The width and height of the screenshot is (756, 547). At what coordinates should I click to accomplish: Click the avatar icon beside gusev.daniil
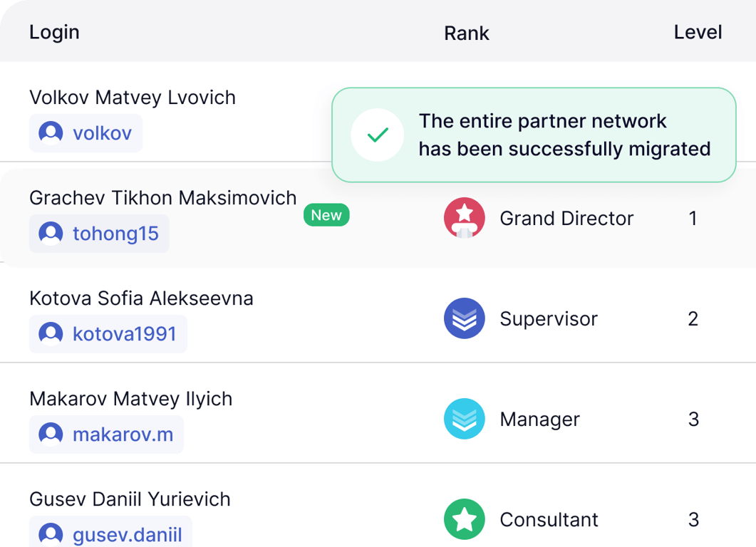tap(51, 533)
